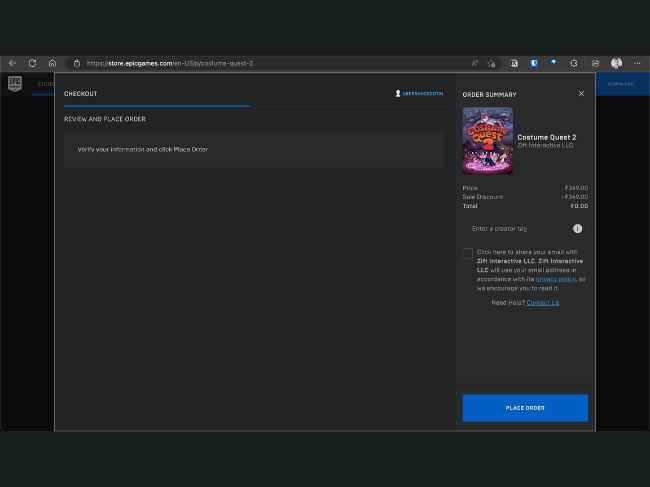Close the checkout dialog with the X
Screen dimensions: 650x487
click(581, 94)
